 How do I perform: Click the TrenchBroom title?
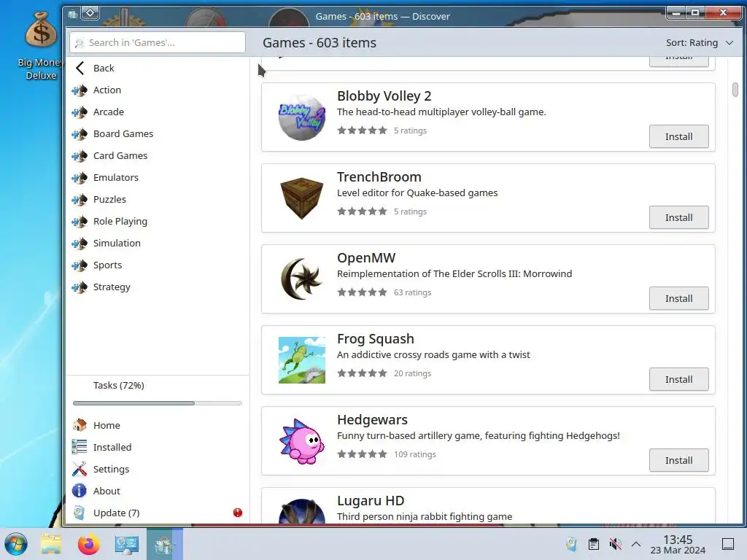379,177
